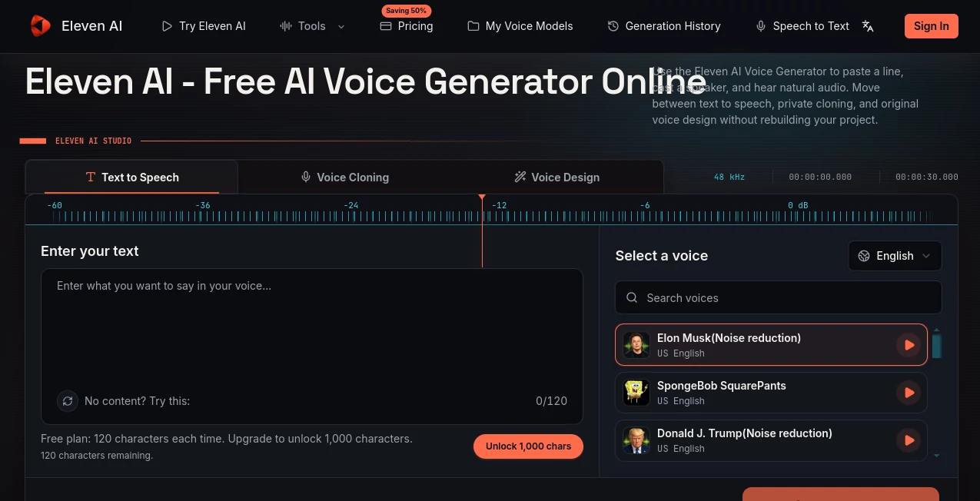Click the 48 kHz readout
The height and width of the screenshot is (501, 980).
coord(729,177)
